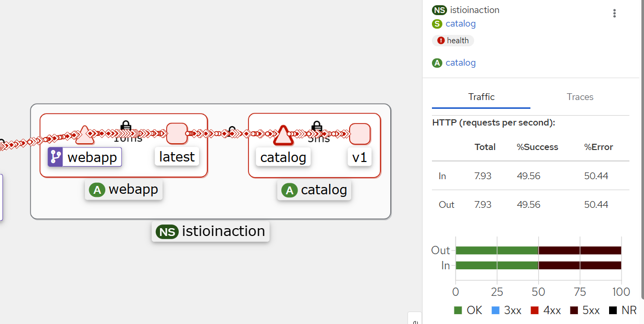This screenshot has height=324, width=644.
Task: Click the lock icon on the catalog edge
Action: tap(316, 126)
